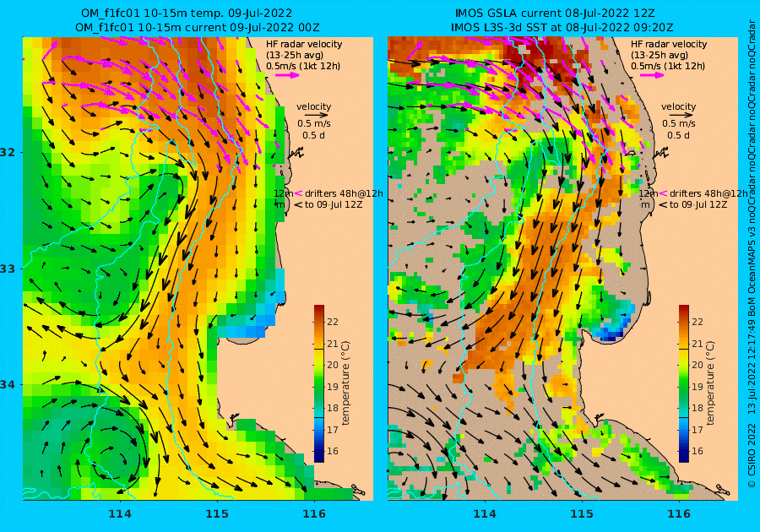Click 'temperature (°C)' label in IMOS panel
This screenshot has width=760, height=532.
point(710,383)
